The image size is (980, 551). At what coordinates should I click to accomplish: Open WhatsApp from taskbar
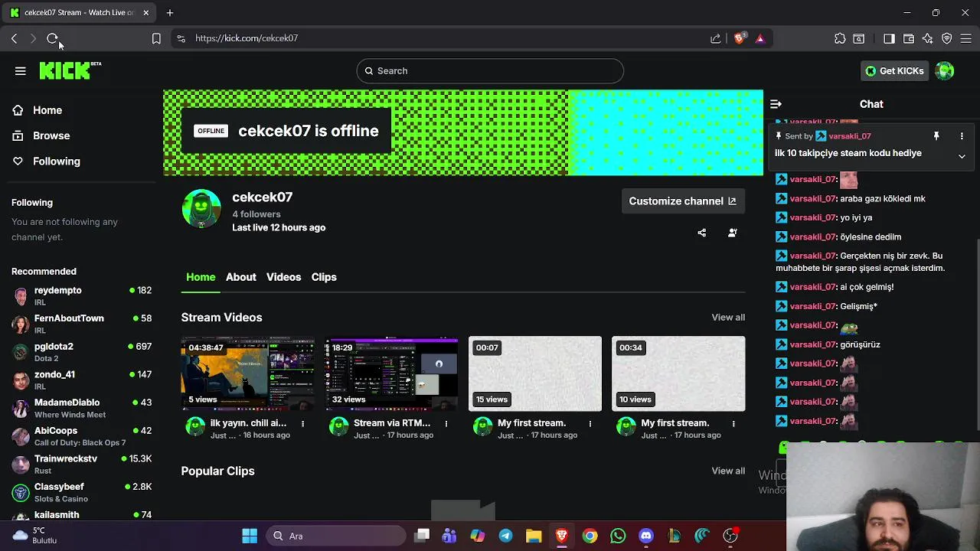[618, 536]
